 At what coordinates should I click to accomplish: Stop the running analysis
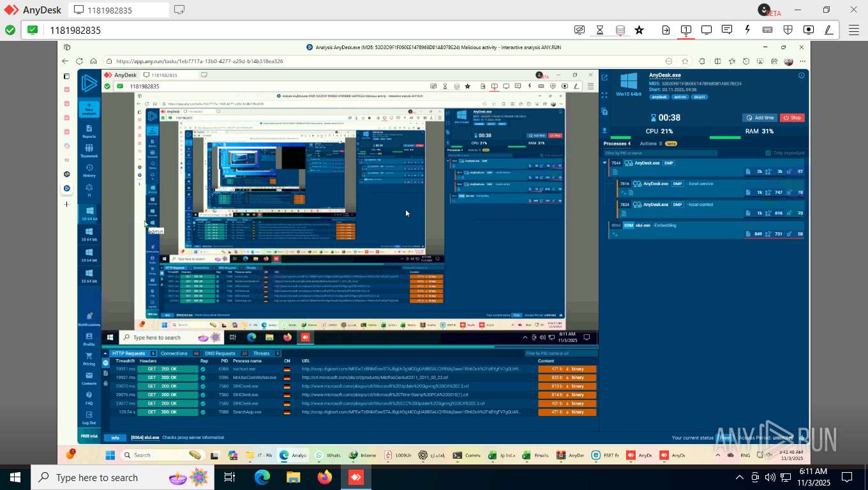tap(792, 117)
